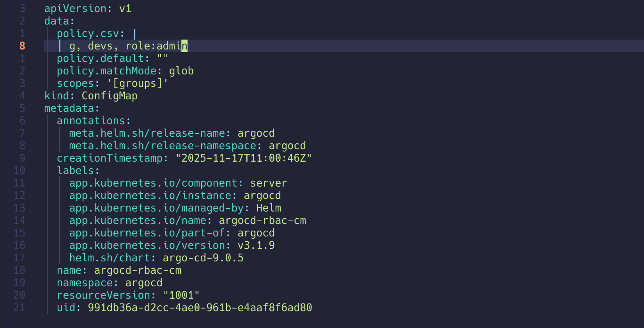Screen dimensions: 644x328
Task: Click the managed-by Helm value
Action: pyautogui.click(x=269, y=208)
